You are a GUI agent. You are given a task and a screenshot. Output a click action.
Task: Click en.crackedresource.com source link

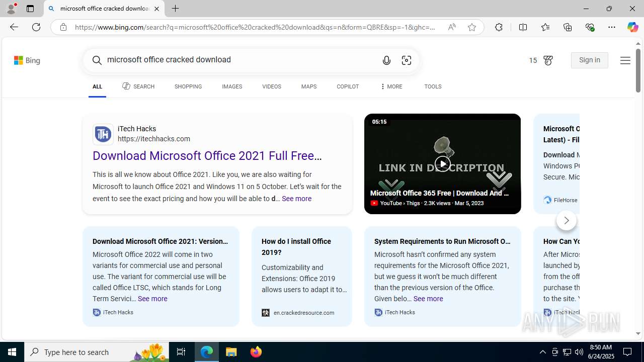click(304, 313)
